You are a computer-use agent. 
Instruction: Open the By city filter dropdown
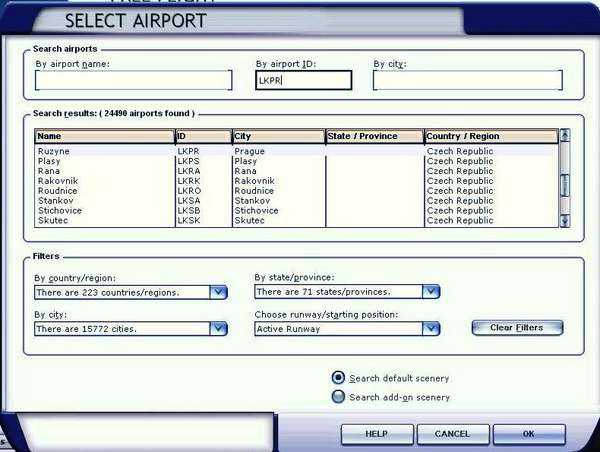[x=218, y=328]
